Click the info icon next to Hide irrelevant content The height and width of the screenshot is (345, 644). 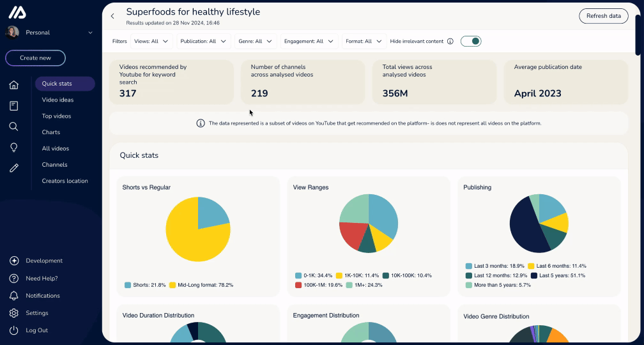point(450,41)
